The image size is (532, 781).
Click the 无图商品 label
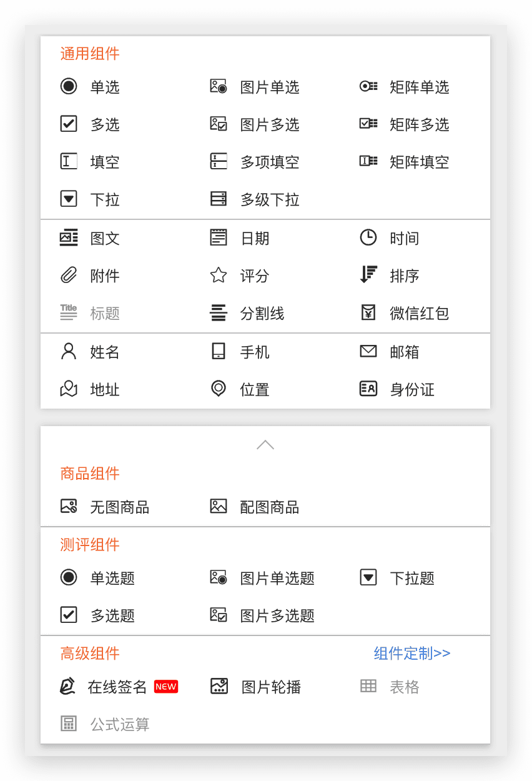[x=120, y=507]
